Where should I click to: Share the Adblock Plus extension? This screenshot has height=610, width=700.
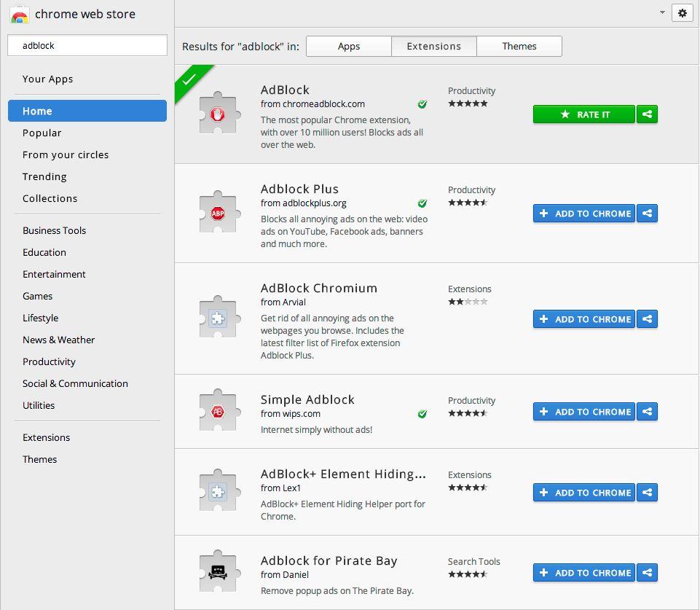pos(647,214)
